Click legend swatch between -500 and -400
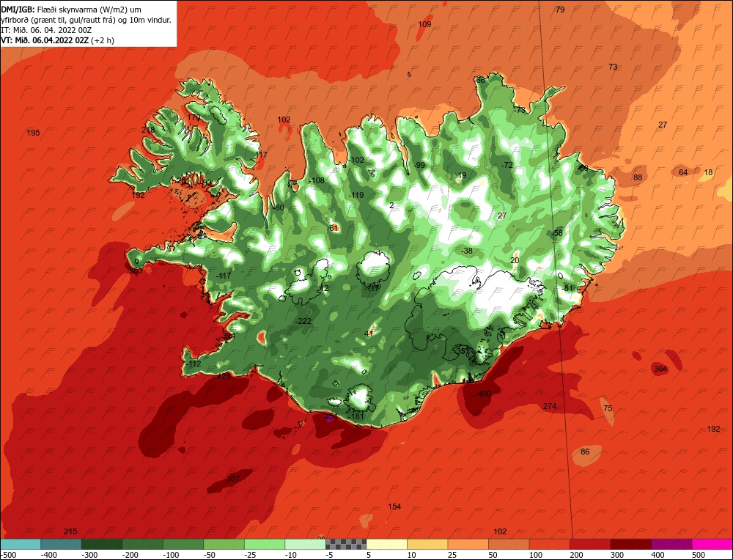Image resolution: width=733 pixels, height=560 pixels. click(21, 544)
